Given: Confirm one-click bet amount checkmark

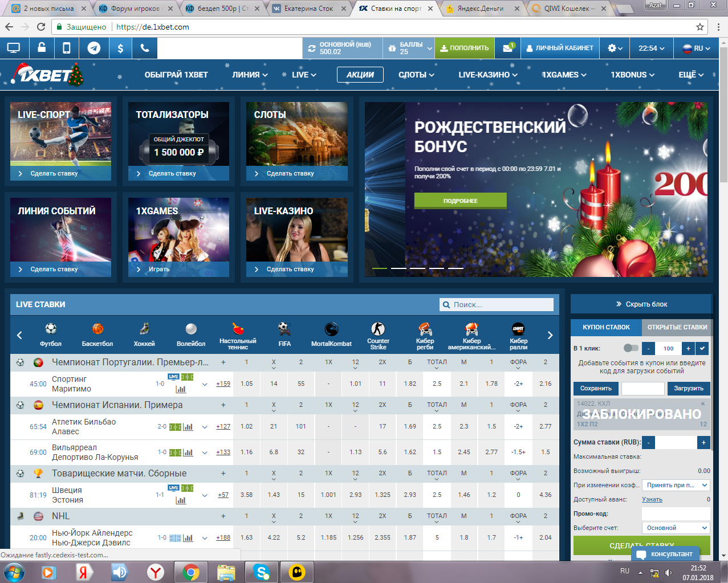Looking at the screenshot, I should (x=703, y=348).
